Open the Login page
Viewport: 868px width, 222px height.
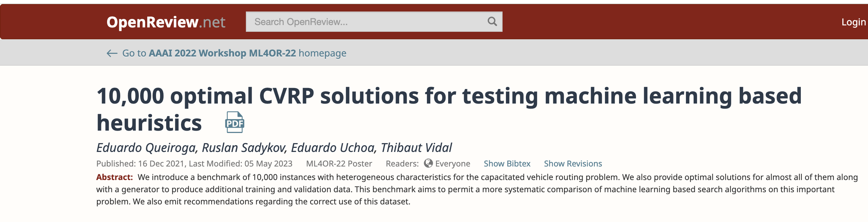click(853, 22)
